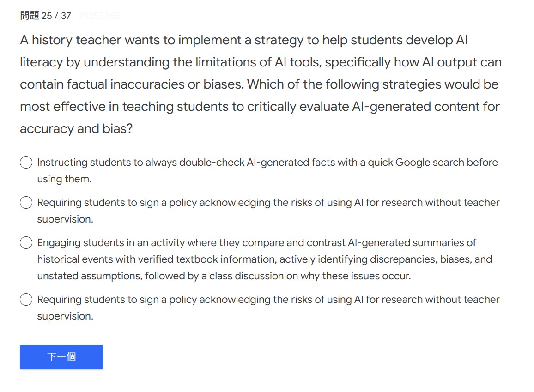534x392 pixels.
Task: Click the word 'supervision.' under the second answer
Action: pyautogui.click(x=65, y=219)
